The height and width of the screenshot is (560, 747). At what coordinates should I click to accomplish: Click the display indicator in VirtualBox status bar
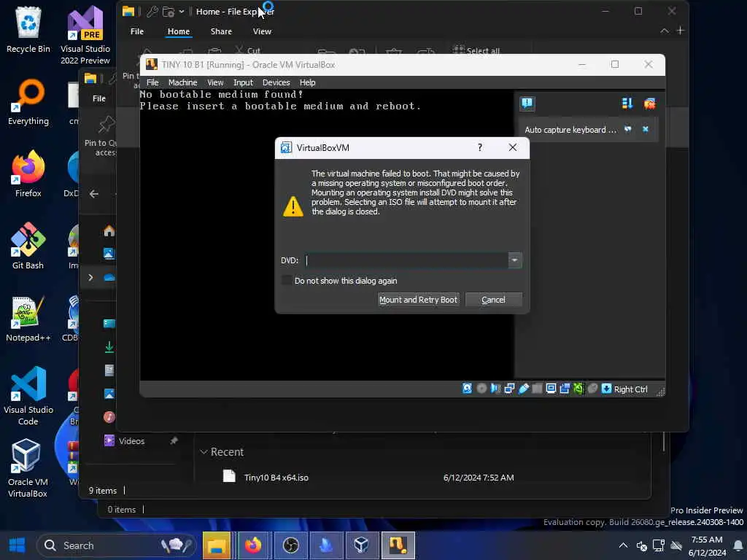click(x=551, y=389)
